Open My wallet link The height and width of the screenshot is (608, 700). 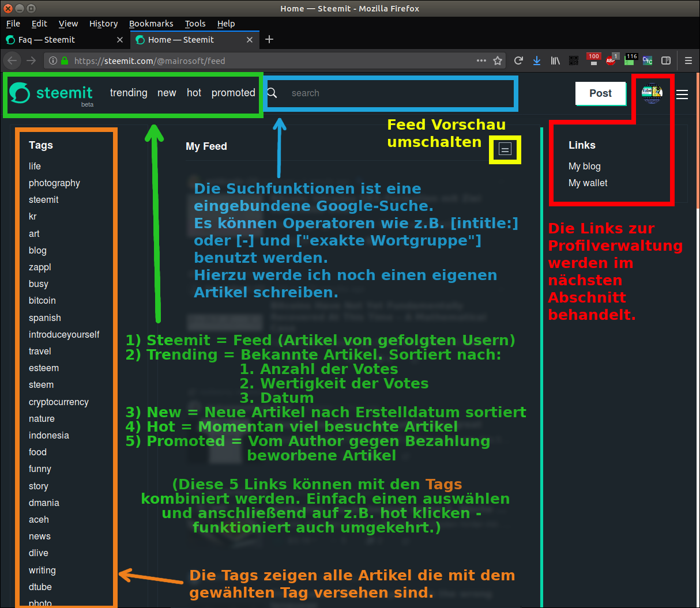(588, 183)
